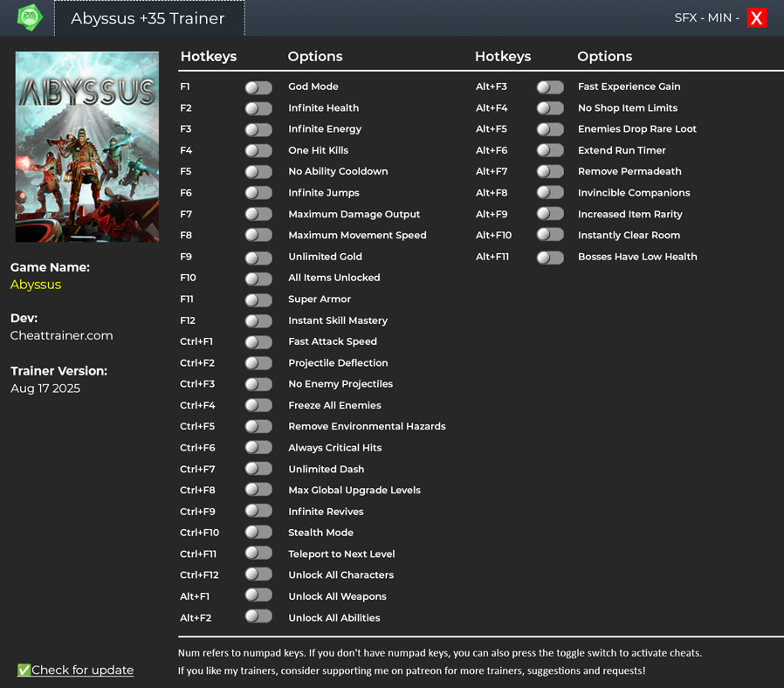Click the SFX sound option
Screen dimensions: 784x688
pyautogui.click(x=685, y=18)
